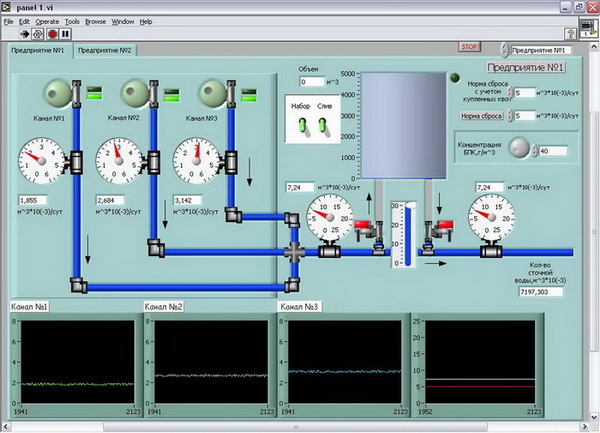Click the horizontal scrollbar thumb
The width and height of the screenshot is (600, 433).
[x=295, y=426]
